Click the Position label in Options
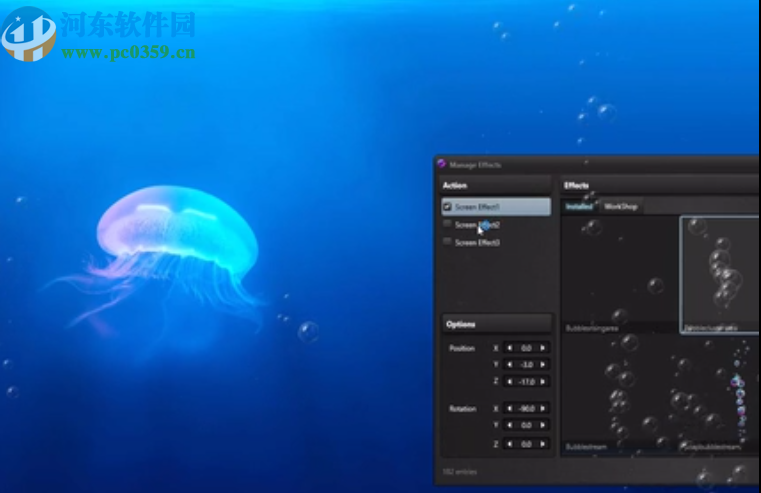 point(462,348)
